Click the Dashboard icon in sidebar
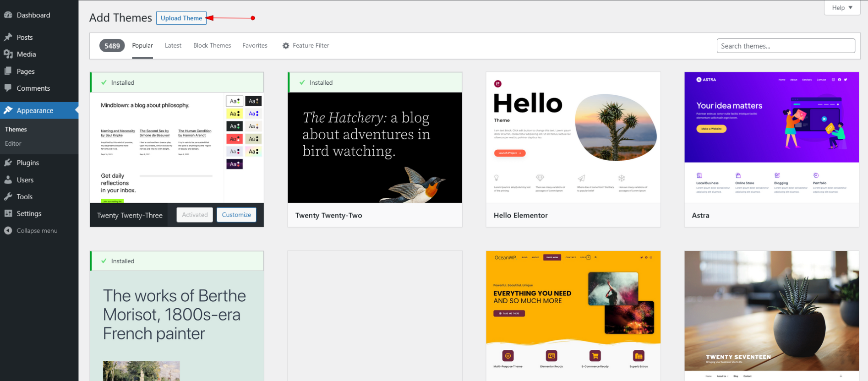The height and width of the screenshot is (381, 868). (x=8, y=15)
